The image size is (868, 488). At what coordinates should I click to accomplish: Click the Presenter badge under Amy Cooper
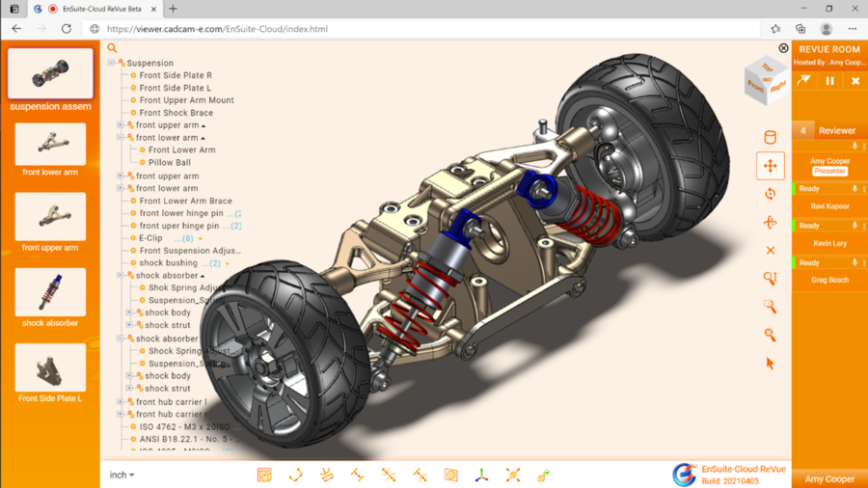click(x=829, y=171)
